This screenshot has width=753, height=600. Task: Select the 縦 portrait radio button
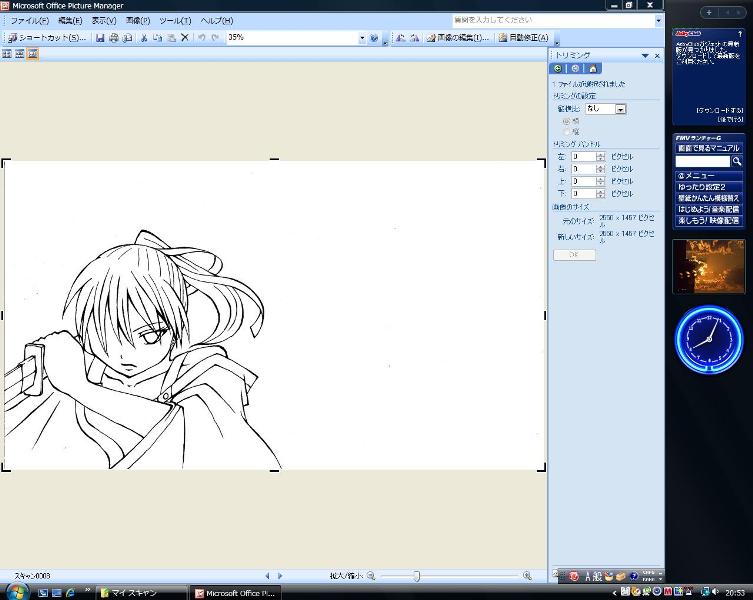[566, 132]
